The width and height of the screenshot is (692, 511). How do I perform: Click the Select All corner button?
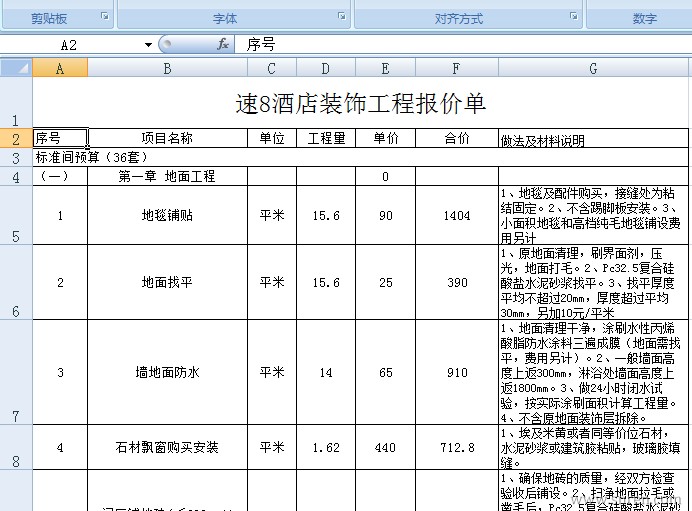[16, 68]
